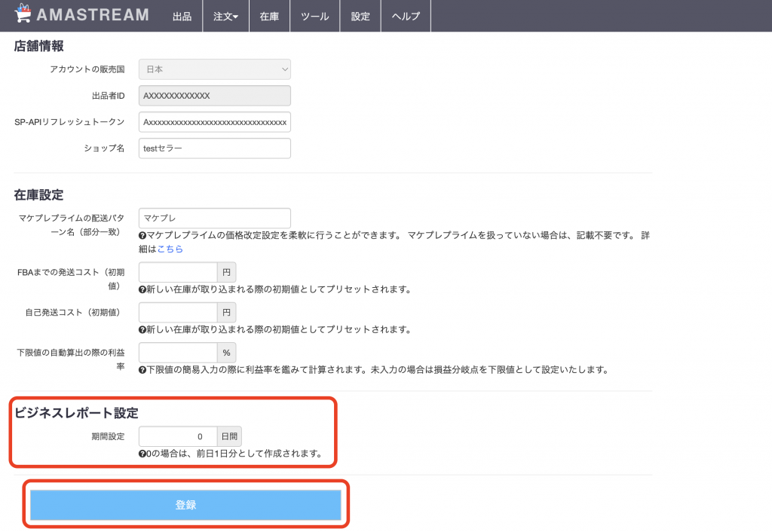Click the FBAまでの発送コスト input
The image size is (772, 532).
click(178, 272)
